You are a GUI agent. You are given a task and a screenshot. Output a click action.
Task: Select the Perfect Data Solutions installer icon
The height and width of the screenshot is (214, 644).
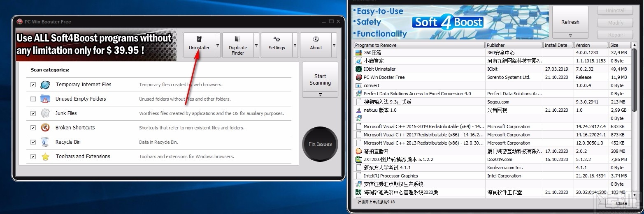click(x=358, y=94)
